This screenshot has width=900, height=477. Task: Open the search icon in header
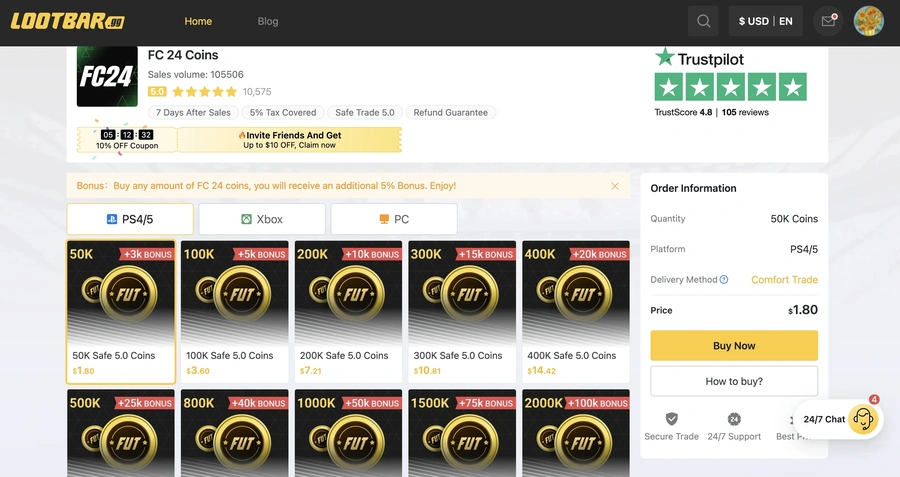[x=703, y=21]
